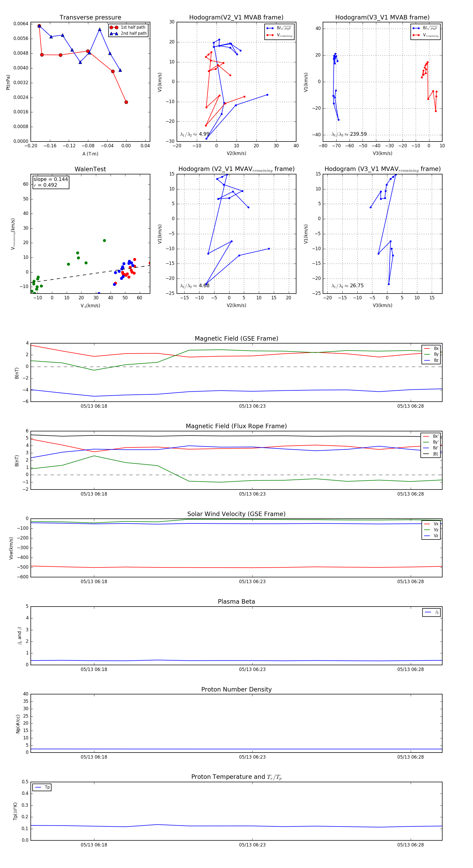Select the "Vz" legend entry
Screen dimensions: 473x868
click(431, 536)
